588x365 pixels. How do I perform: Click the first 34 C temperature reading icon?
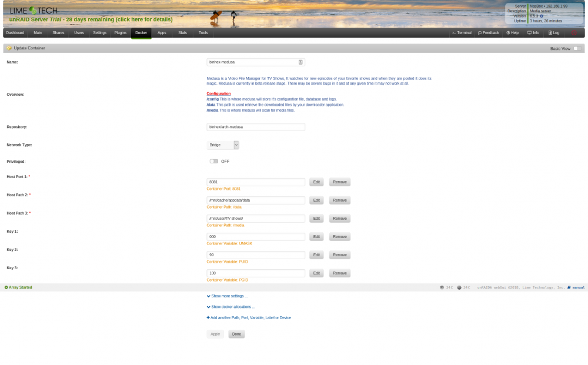point(442,287)
